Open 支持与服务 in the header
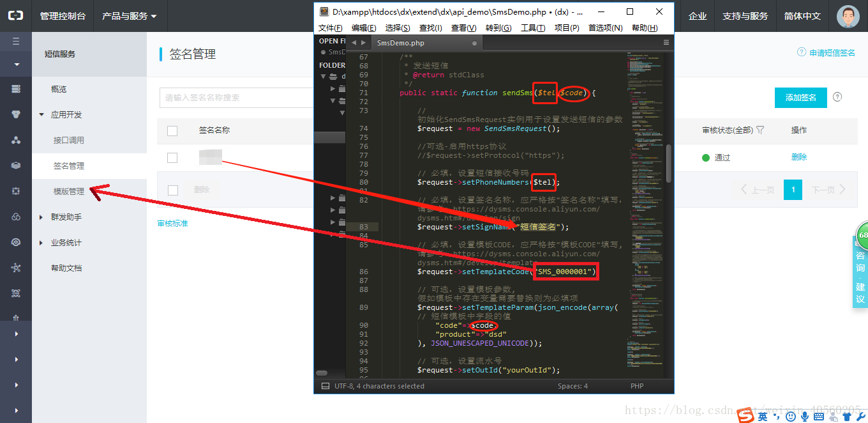The image size is (868, 423). pos(745,16)
